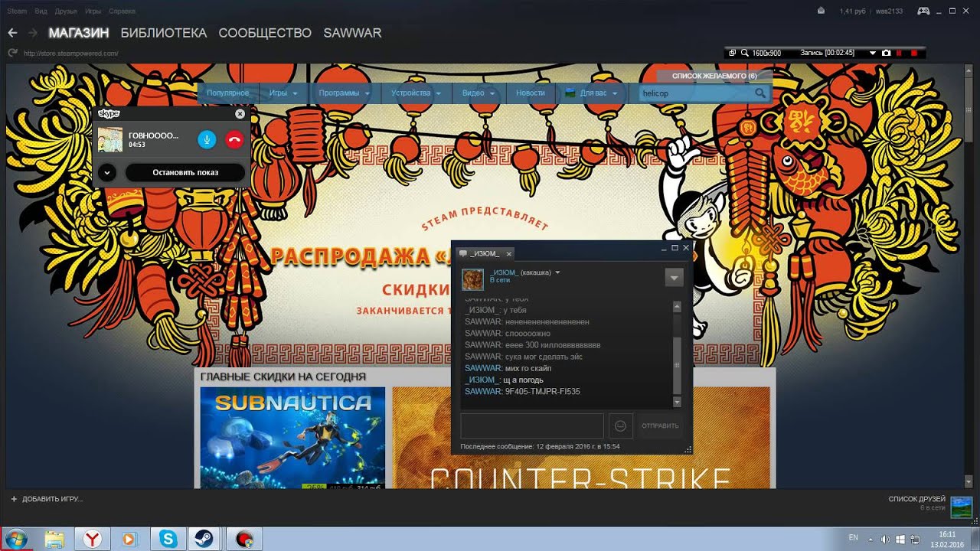Image resolution: width=980 pixels, height=551 pixels.
Task: Open Subnautica featured deal
Action: tap(292, 438)
